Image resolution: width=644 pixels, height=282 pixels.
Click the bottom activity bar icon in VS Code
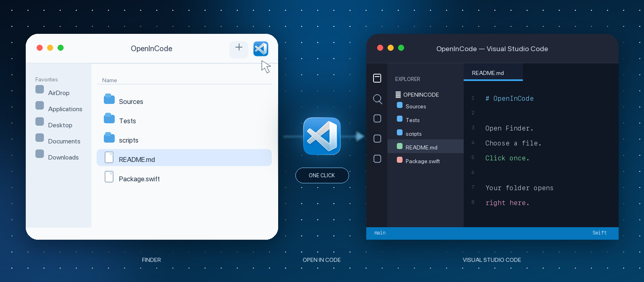coord(377,159)
